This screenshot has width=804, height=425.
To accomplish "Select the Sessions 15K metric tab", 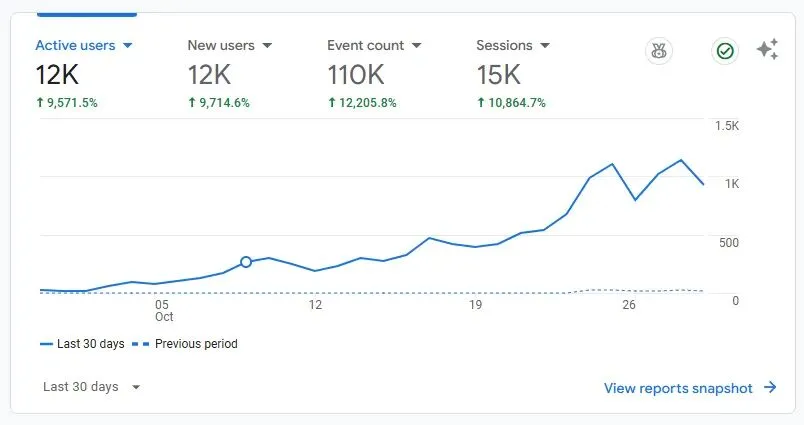I will click(513, 73).
